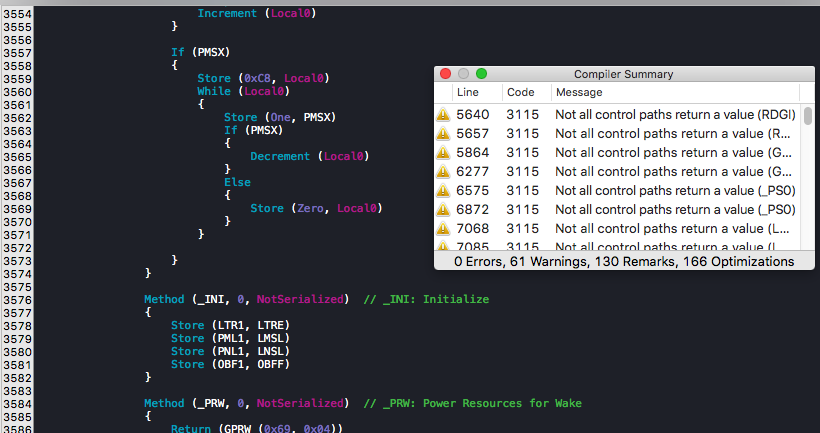Click the warning icon for line 5640

point(443,115)
